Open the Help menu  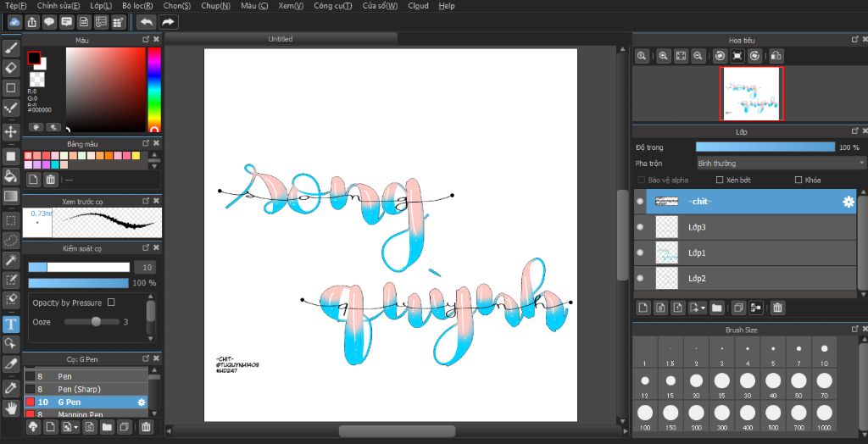446,6
